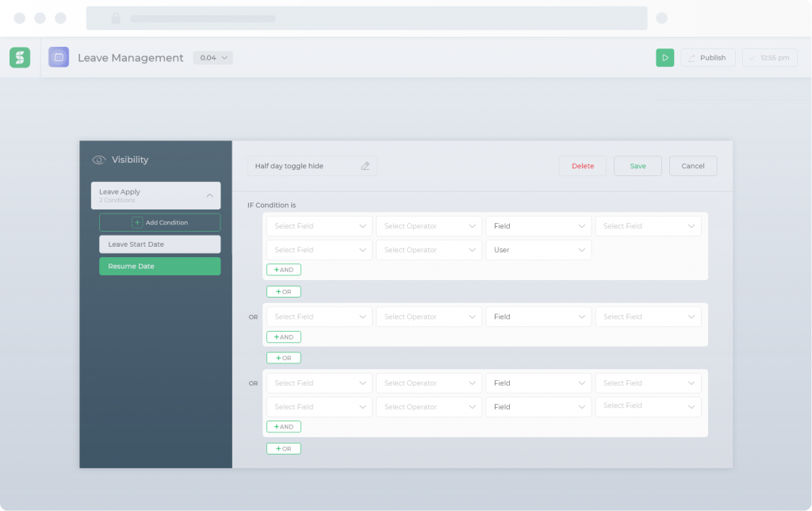Click the pencil icon to rename the condition
The image size is (812, 511).
point(366,165)
